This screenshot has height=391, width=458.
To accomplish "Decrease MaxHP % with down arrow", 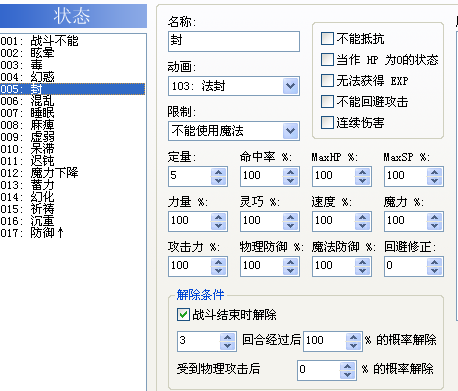I will (363, 181).
